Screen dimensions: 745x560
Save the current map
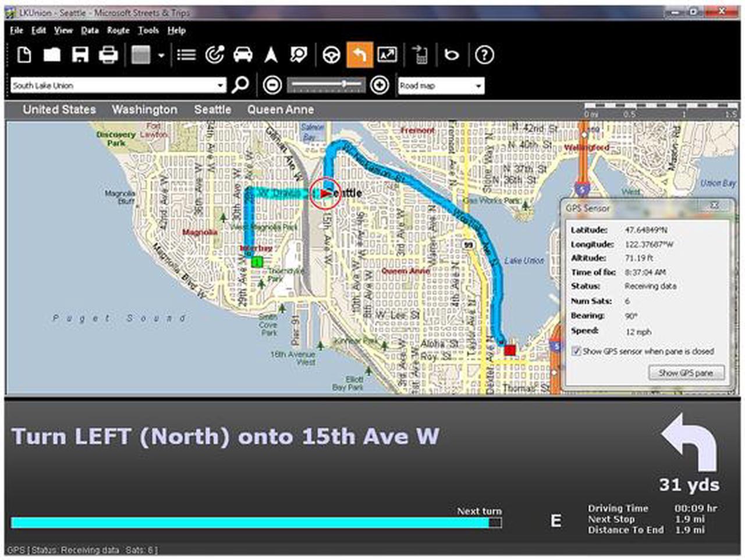click(80, 55)
